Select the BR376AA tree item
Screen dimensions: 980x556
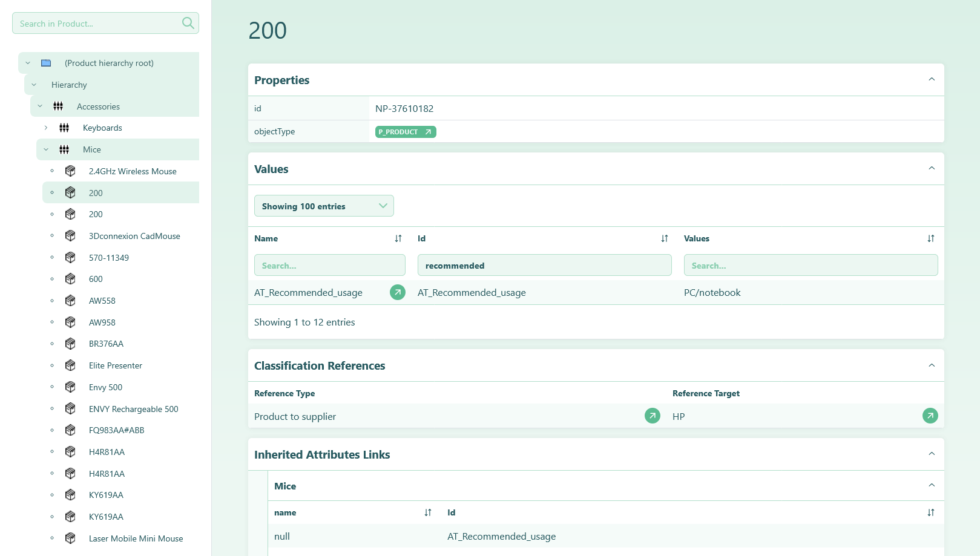[x=106, y=344]
